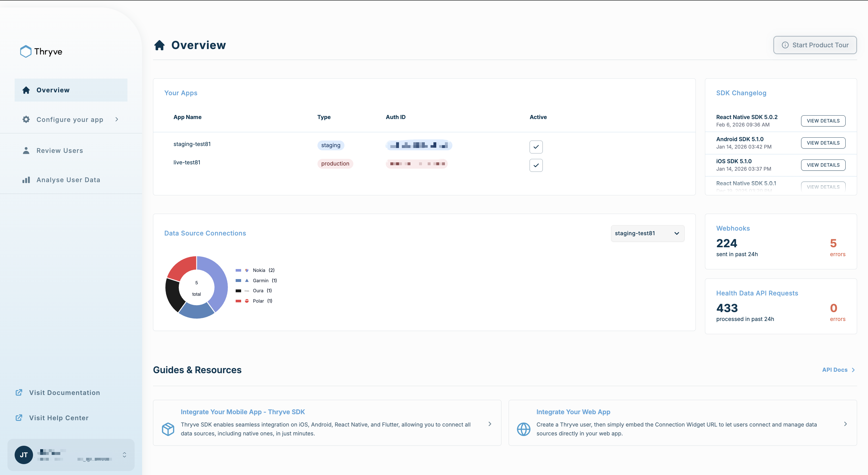The width and height of the screenshot is (868, 475).
Task: Toggle Active checkbox for staging-test81
Action: pos(536,147)
